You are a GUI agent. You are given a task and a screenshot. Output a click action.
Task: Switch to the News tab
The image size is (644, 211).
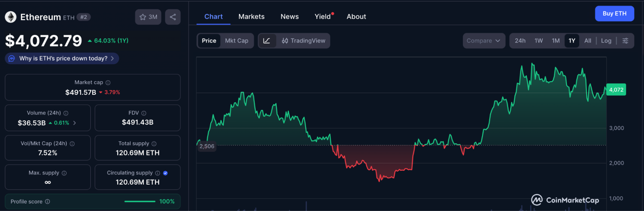(x=289, y=16)
